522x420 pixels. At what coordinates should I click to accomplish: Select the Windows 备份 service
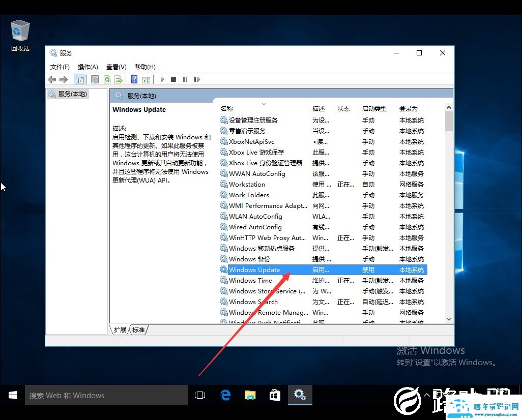point(323,259)
